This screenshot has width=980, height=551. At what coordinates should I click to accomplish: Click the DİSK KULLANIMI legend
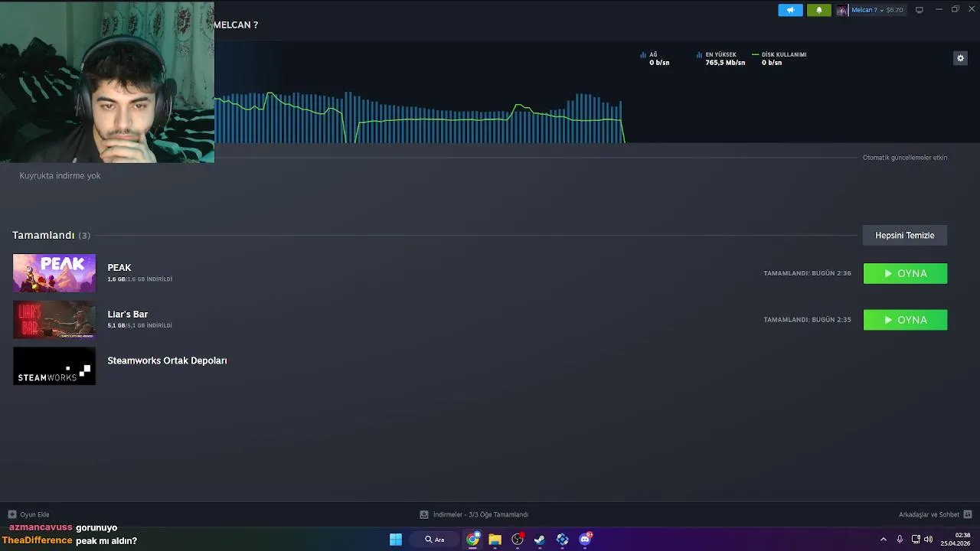[x=779, y=58]
